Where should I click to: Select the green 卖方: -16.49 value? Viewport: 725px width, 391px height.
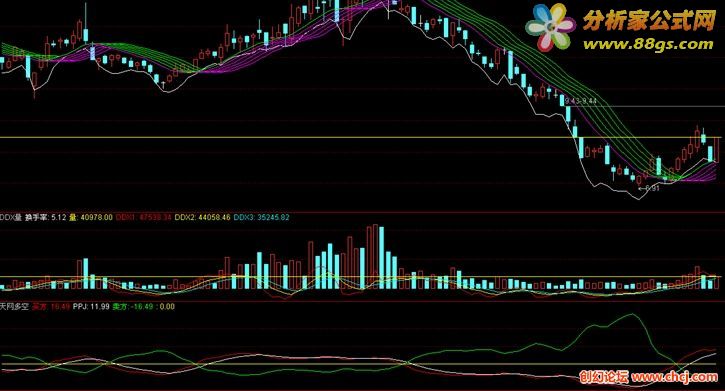(x=133, y=306)
